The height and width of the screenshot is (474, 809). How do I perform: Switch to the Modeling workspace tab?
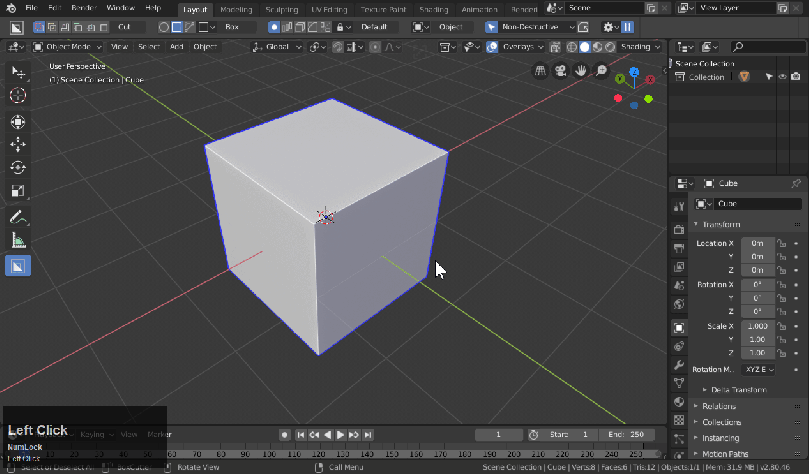[x=236, y=9]
